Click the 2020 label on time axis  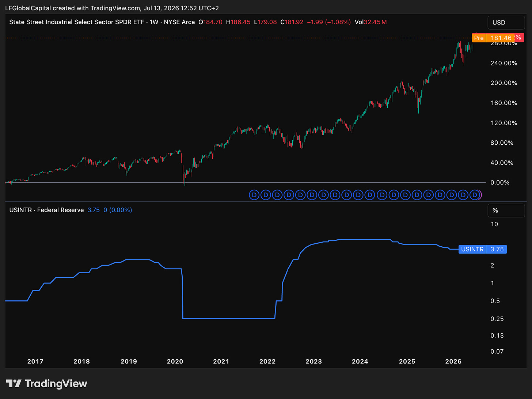coord(175,361)
